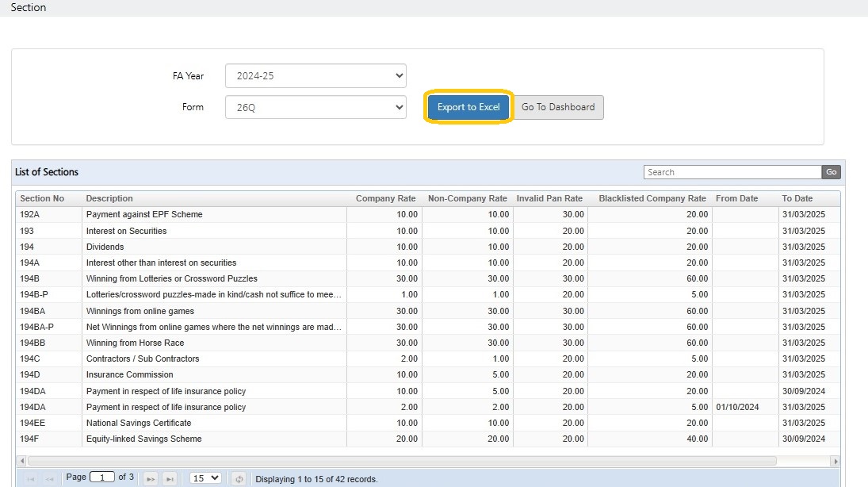Go to the first page icon
The height and width of the screenshot is (487, 868).
31,479
